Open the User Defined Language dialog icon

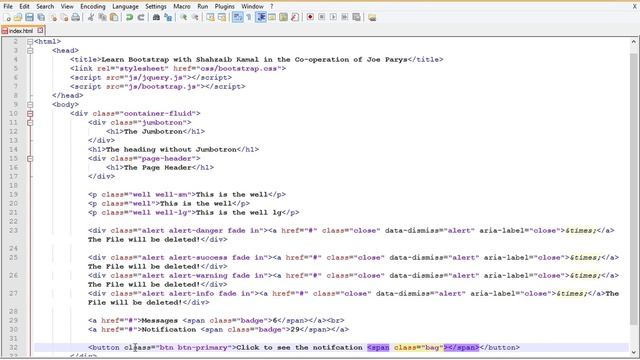pos(272,17)
